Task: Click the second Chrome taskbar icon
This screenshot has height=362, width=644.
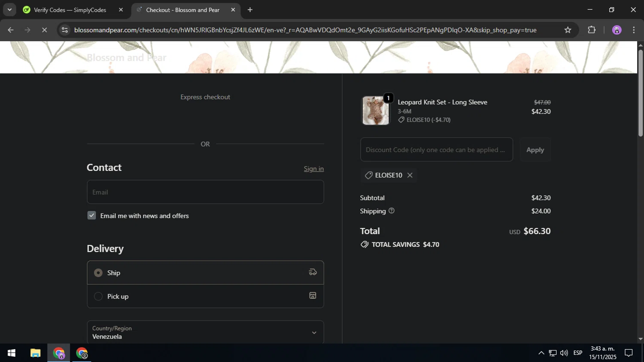Action: [82, 353]
